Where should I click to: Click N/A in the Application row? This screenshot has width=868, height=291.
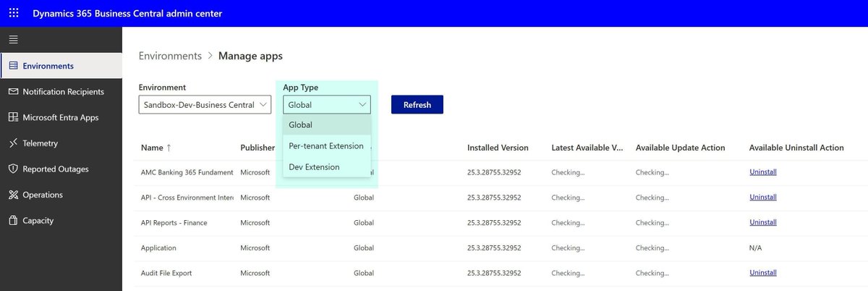click(x=755, y=248)
